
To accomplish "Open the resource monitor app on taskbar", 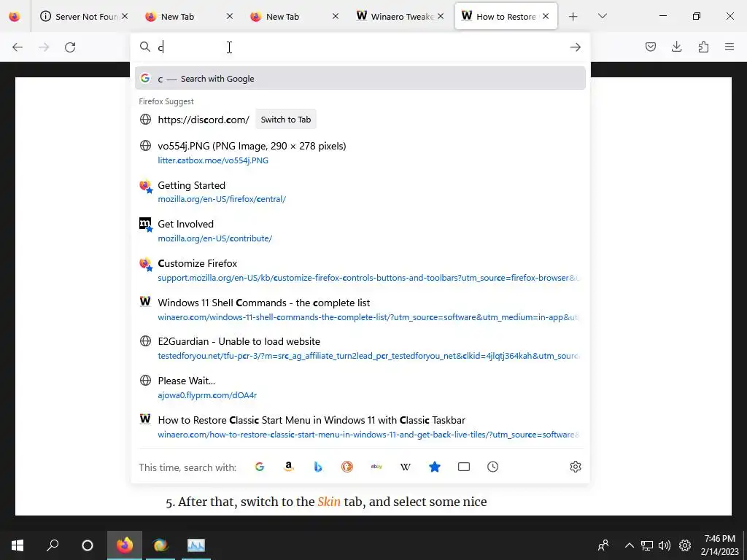I will tap(196, 545).
